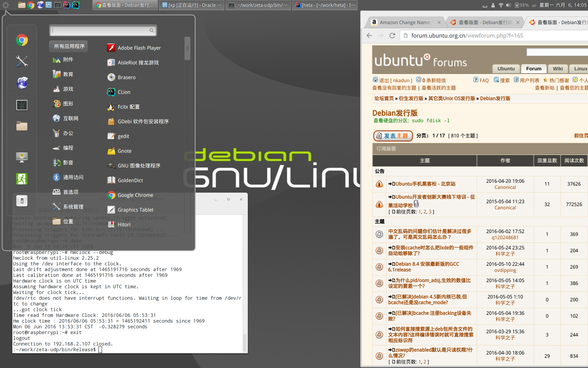Click 发表主题 new topic button
The image size is (588, 368).
coord(393,136)
